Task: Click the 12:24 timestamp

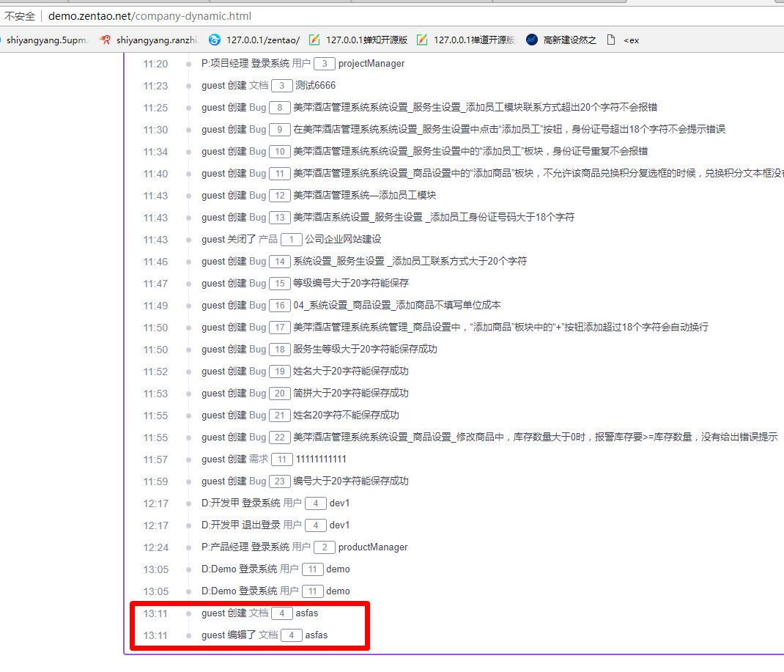Action: (155, 547)
